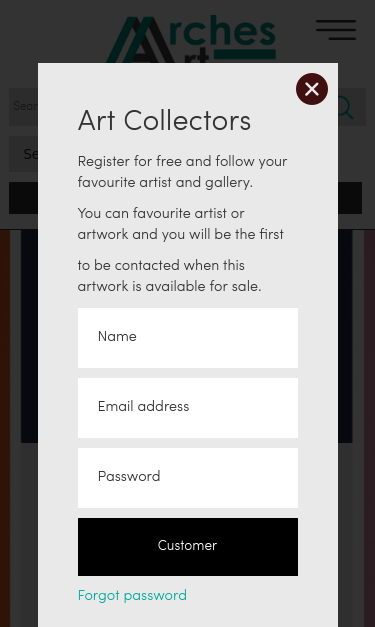The image size is (375, 627).
Task: Select the maroon artwork strip on right edge
Action: 369,428
